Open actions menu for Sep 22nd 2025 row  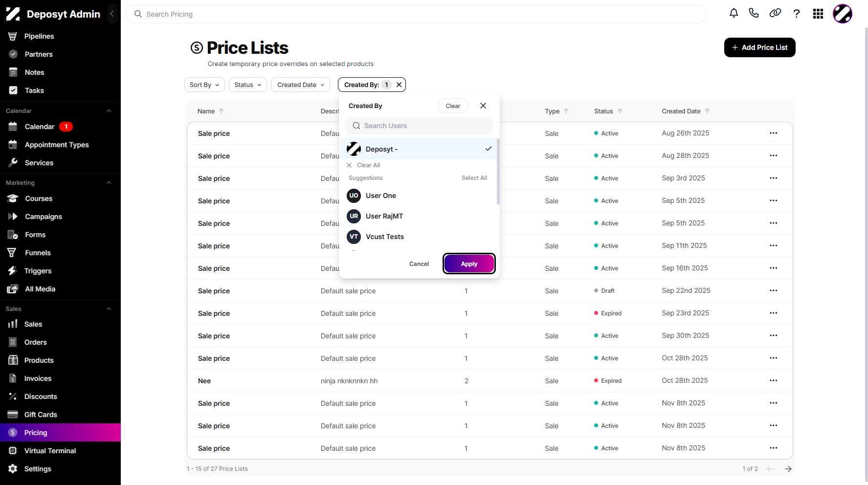(x=774, y=290)
